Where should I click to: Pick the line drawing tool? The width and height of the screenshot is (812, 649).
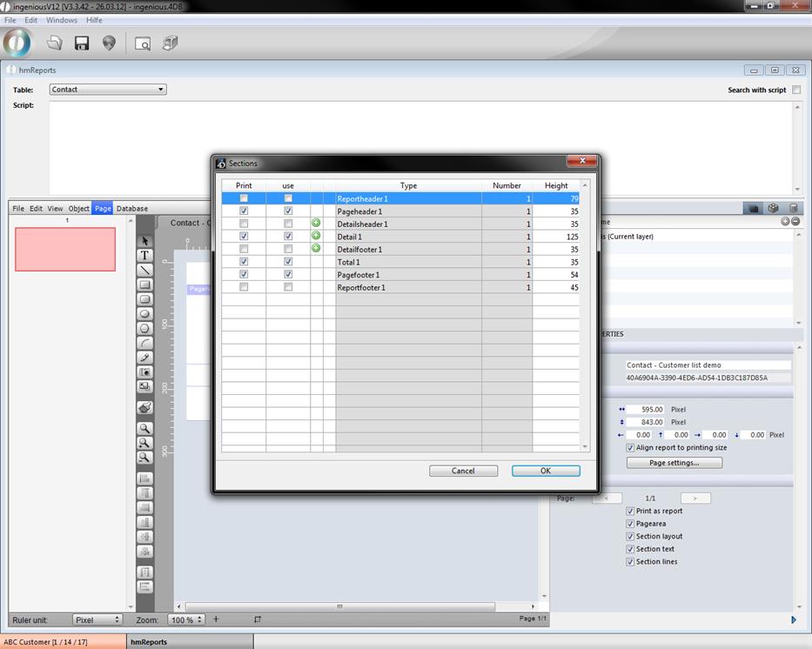tap(144, 271)
